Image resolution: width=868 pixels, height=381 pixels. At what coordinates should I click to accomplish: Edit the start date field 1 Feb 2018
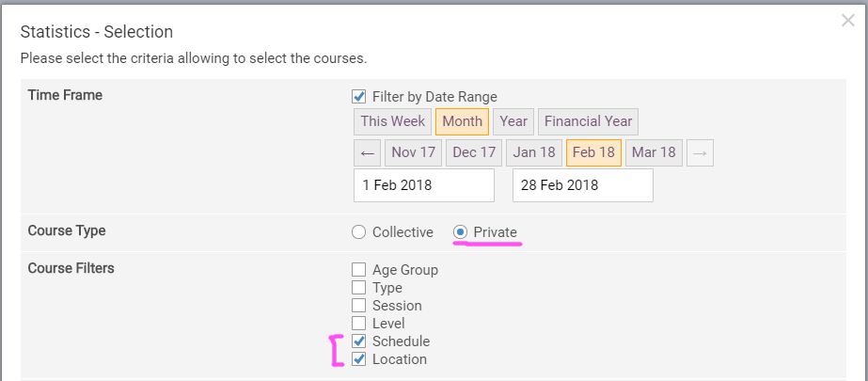[424, 185]
